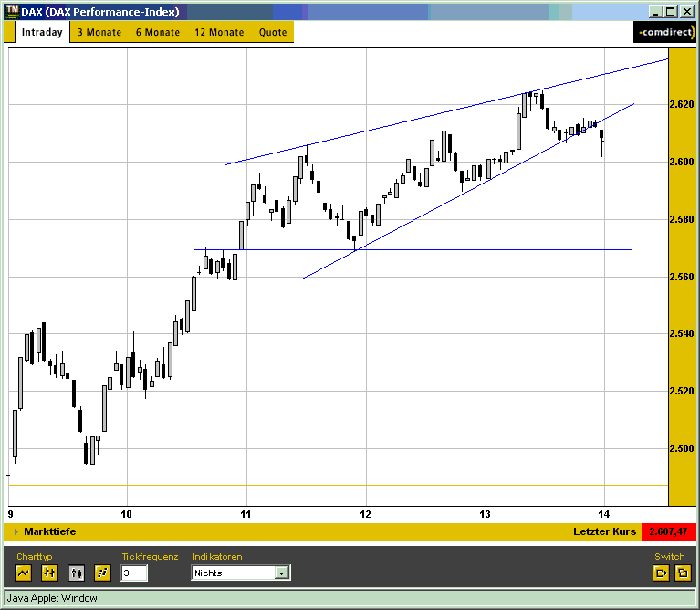Click the Tickfrequenz input field
The width and height of the screenshot is (700, 610).
134,573
